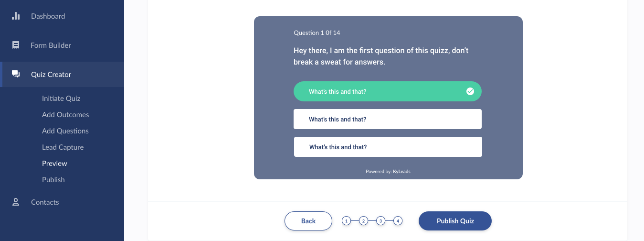
Task: Click the Contacts person icon
Action: (x=16, y=202)
